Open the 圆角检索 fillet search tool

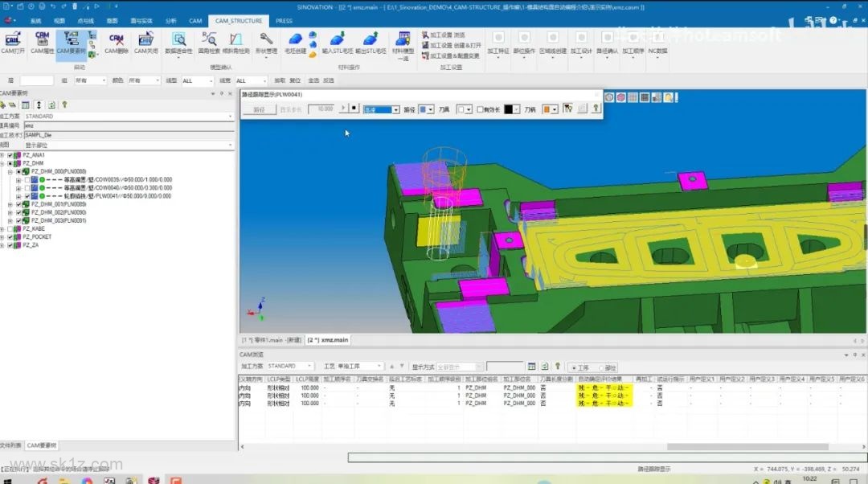point(209,42)
